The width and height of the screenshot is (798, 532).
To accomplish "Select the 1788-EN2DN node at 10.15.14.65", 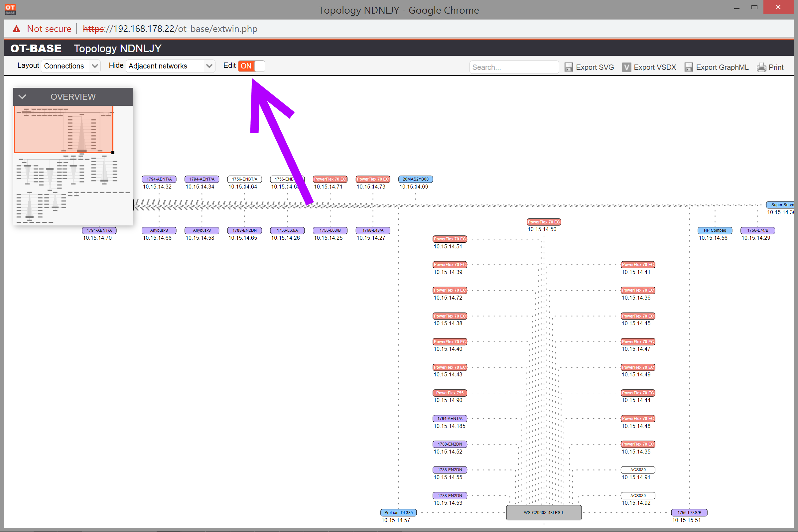I will (244, 230).
